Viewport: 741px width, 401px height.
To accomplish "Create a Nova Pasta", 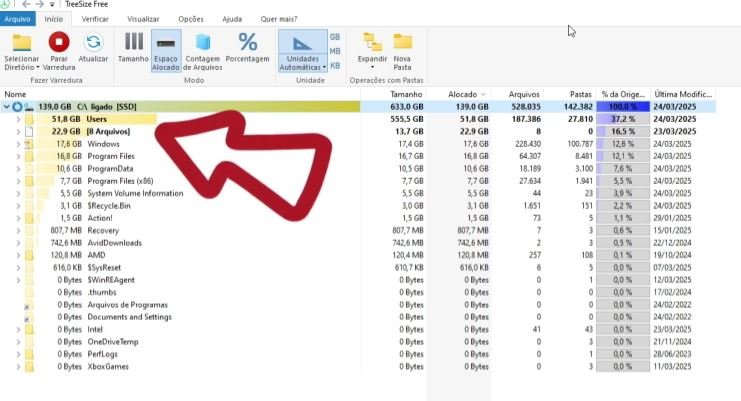I will (x=402, y=52).
